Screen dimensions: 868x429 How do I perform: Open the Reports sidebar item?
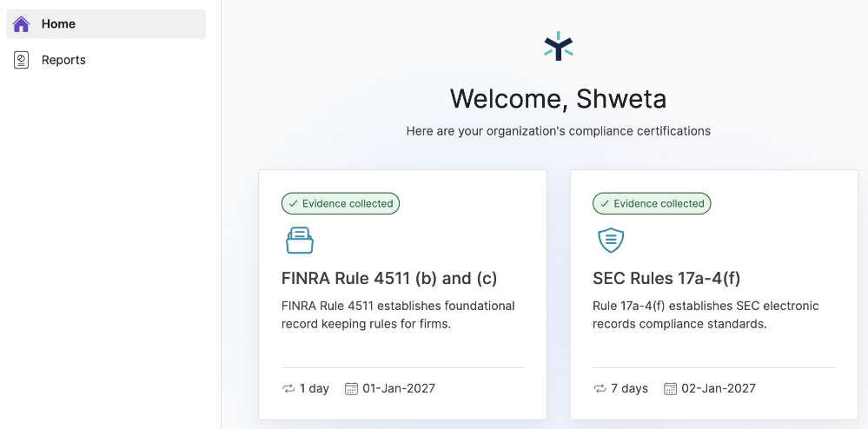point(106,60)
